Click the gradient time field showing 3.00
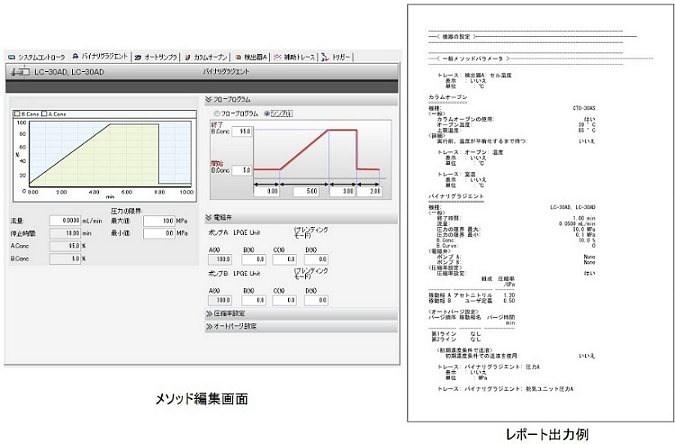The height and width of the screenshot is (444, 675). 342,191
